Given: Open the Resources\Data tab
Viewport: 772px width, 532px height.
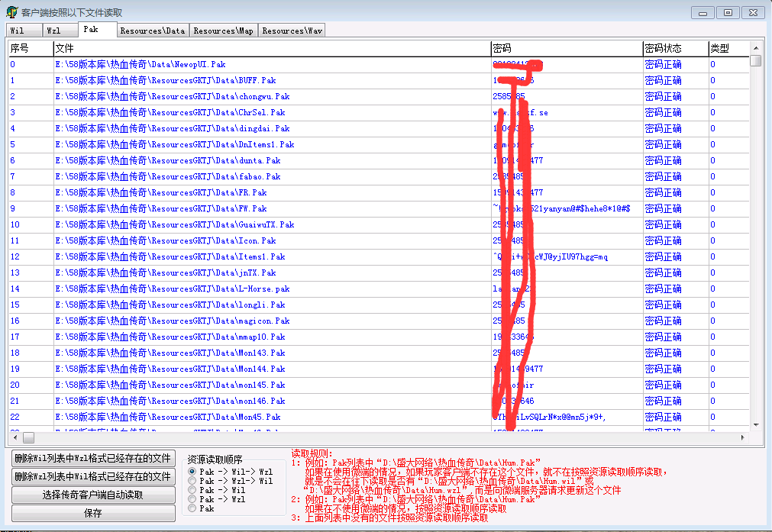Looking at the screenshot, I should pyautogui.click(x=153, y=31).
